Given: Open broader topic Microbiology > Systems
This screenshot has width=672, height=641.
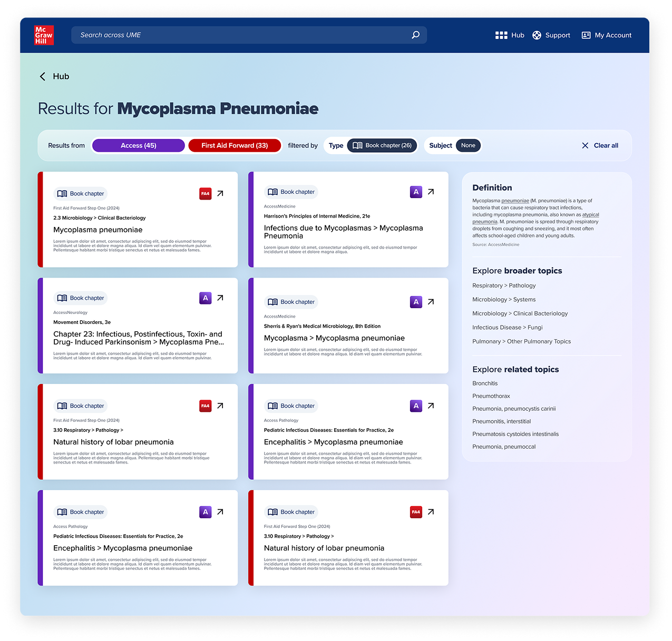Looking at the screenshot, I should click(504, 300).
